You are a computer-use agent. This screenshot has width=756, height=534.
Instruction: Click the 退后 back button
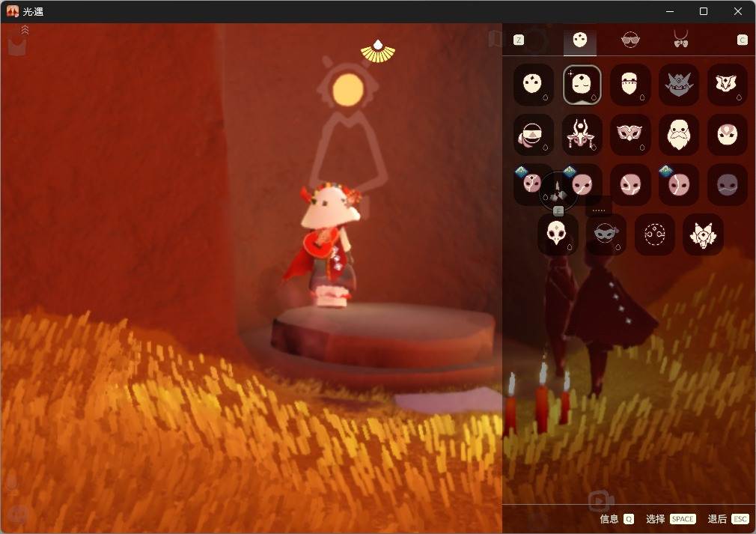click(x=728, y=519)
